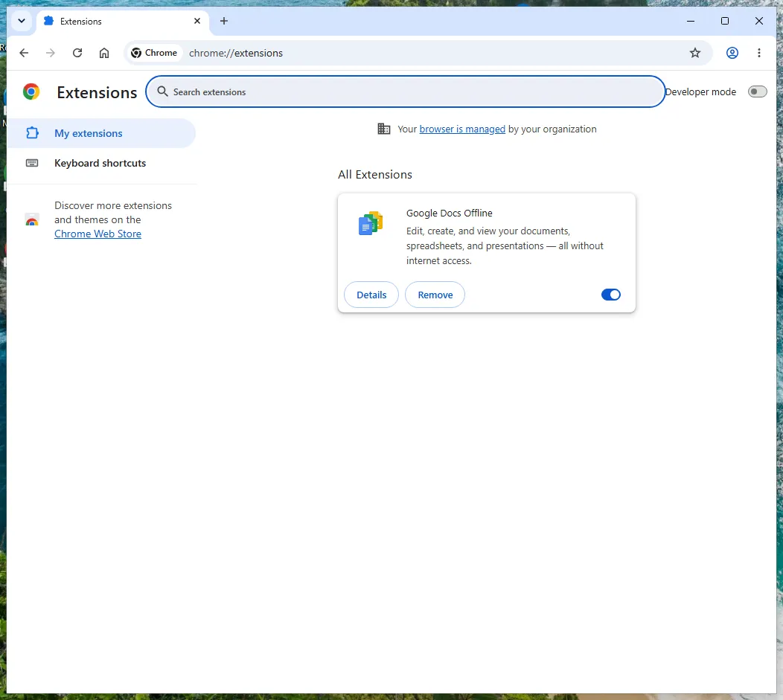Minimize the Chrome window
This screenshot has width=783, height=700.
[x=691, y=21]
